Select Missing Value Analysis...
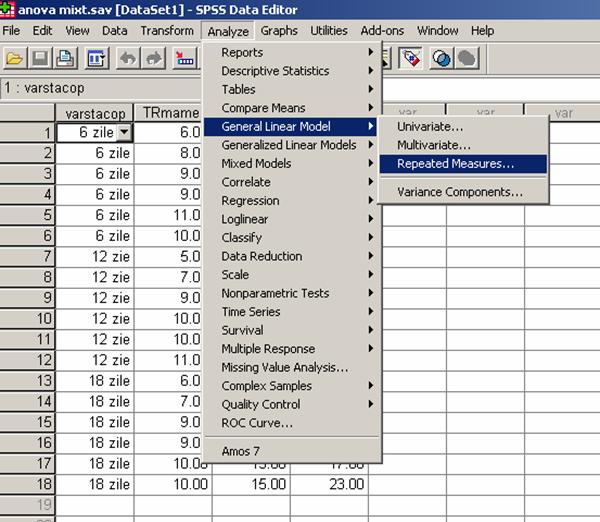The height and width of the screenshot is (522, 600). click(x=291, y=367)
